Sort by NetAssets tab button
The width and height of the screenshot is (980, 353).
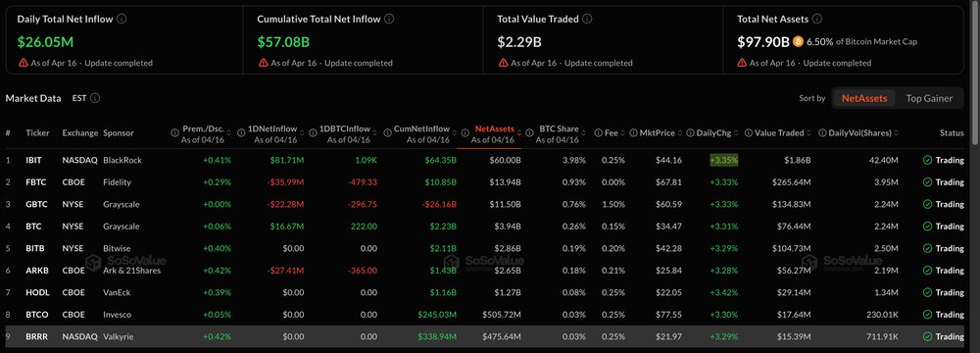pos(864,98)
